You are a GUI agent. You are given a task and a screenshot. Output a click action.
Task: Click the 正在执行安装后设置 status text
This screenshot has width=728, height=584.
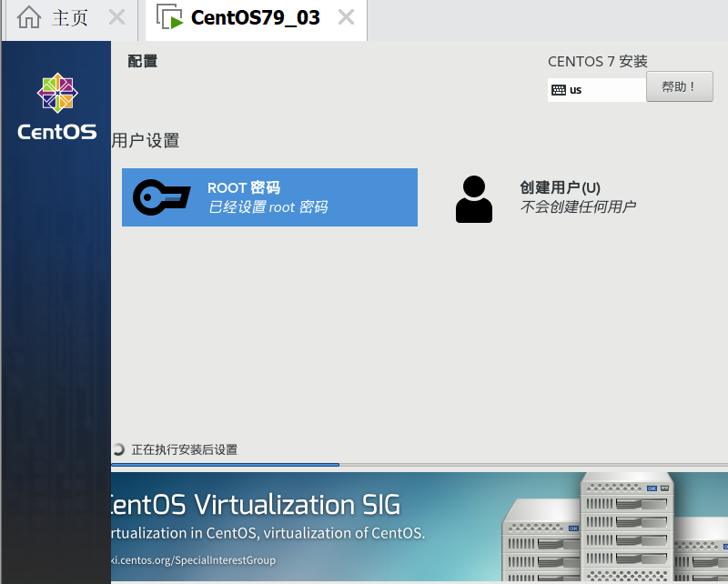[x=185, y=449]
